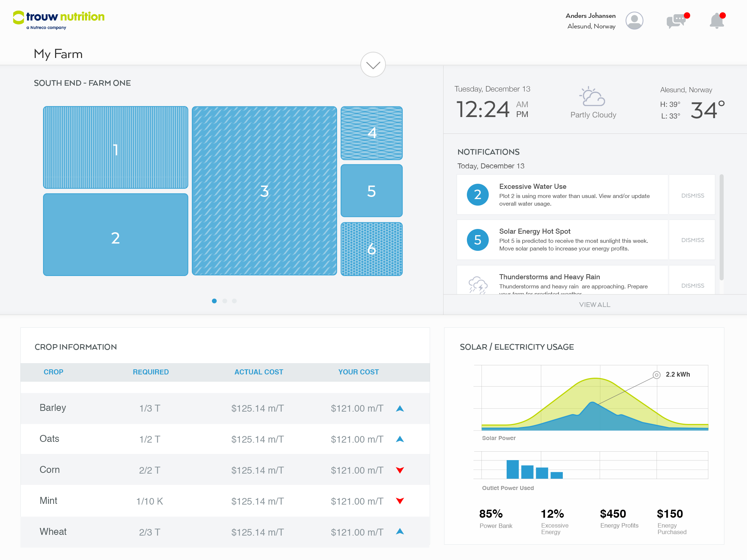Click the tallest Outlet Power Used bar
The image size is (747, 560).
(x=512, y=470)
